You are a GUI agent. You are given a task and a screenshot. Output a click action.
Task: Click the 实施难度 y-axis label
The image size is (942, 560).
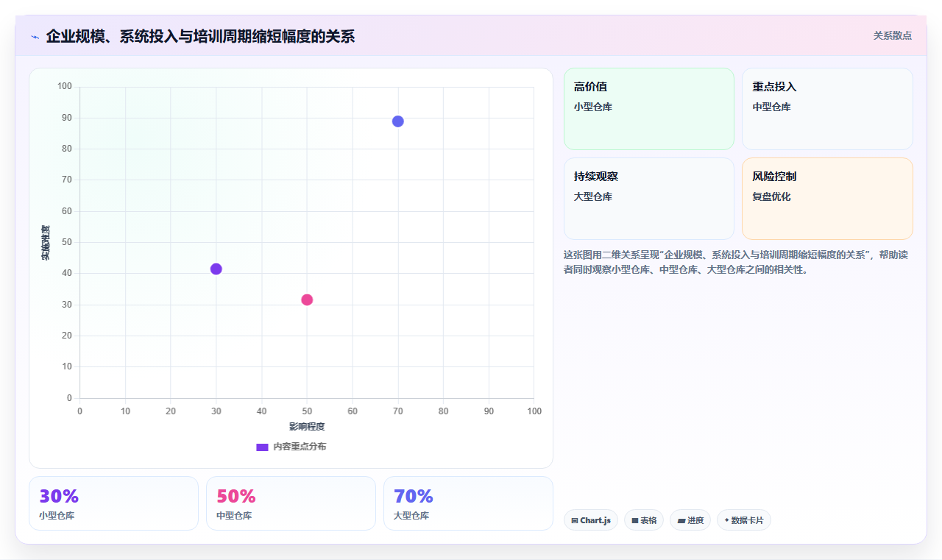46,243
